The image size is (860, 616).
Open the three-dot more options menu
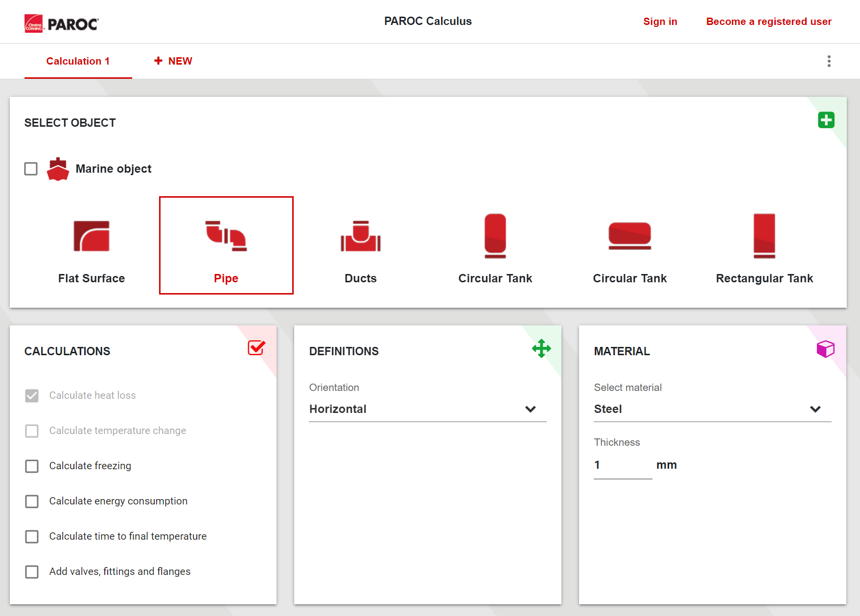click(829, 61)
